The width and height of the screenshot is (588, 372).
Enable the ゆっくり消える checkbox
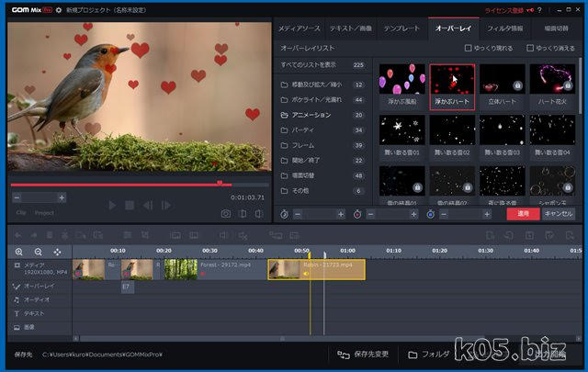[529, 47]
